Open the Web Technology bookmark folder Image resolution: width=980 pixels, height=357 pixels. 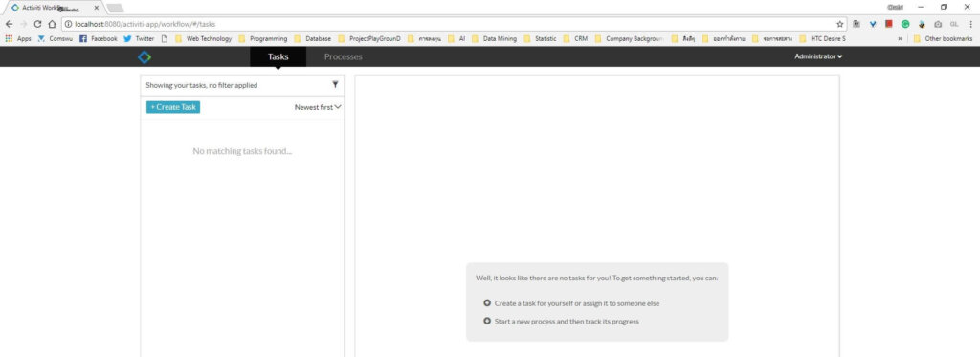[203, 39]
